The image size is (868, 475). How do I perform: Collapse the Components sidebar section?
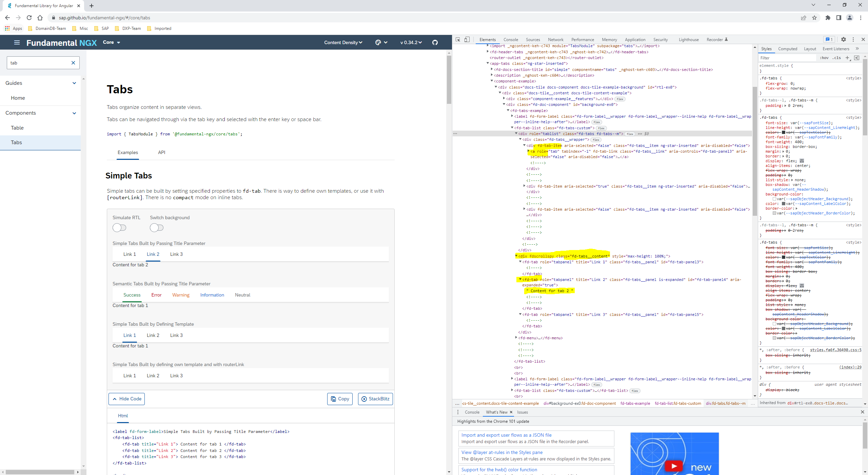pyautogui.click(x=74, y=113)
